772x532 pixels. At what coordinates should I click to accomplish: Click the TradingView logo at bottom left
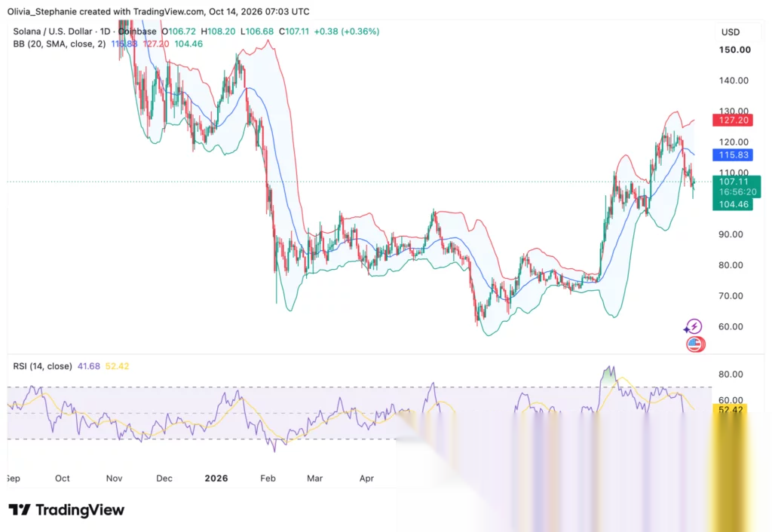(66, 510)
